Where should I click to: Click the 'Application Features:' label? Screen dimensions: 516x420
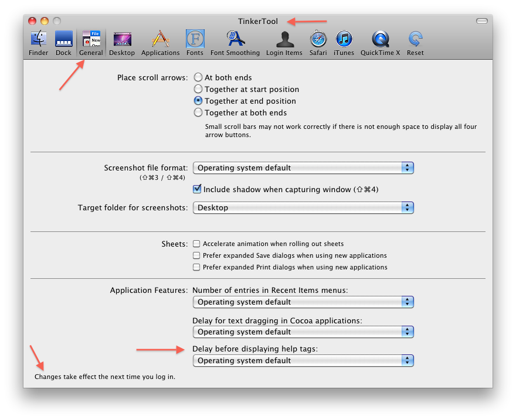pyautogui.click(x=149, y=290)
